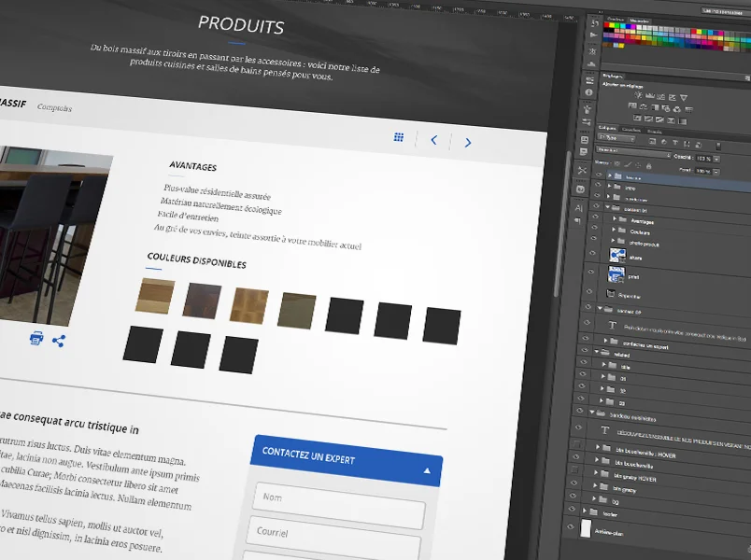Open the Histogram panel icon in dock

(591, 64)
